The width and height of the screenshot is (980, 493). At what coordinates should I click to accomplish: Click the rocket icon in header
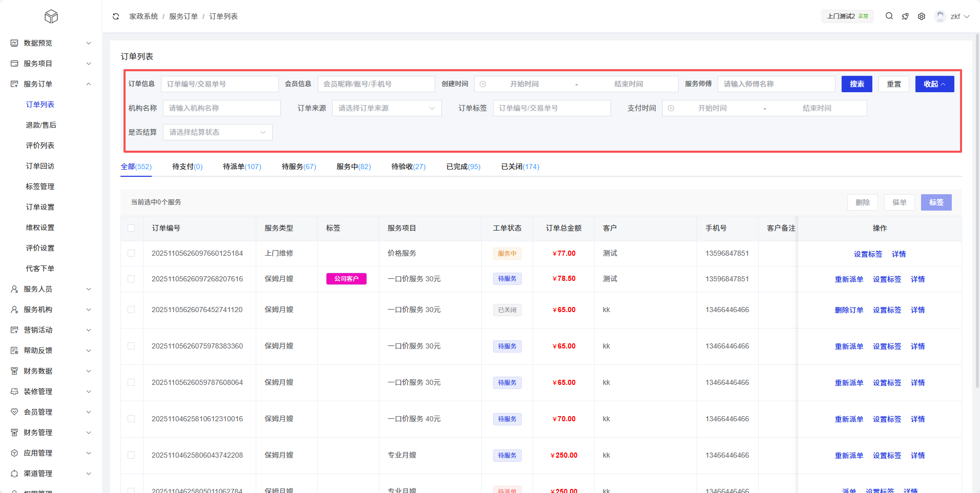pyautogui.click(x=905, y=16)
